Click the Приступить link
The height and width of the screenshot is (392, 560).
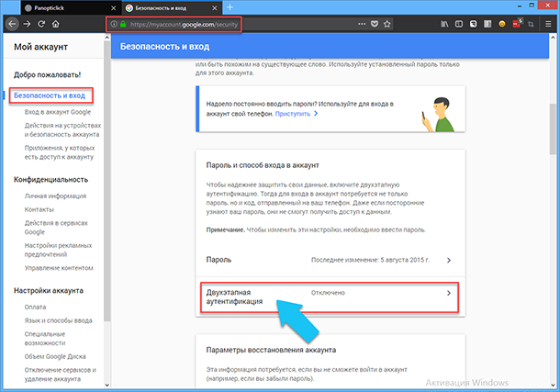click(x=293, y=114)
